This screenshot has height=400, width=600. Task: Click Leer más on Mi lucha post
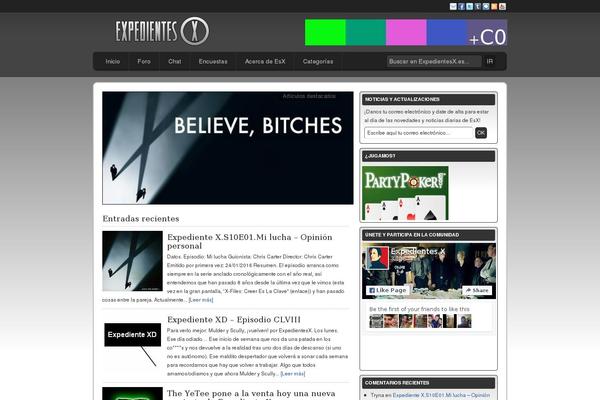201,300
